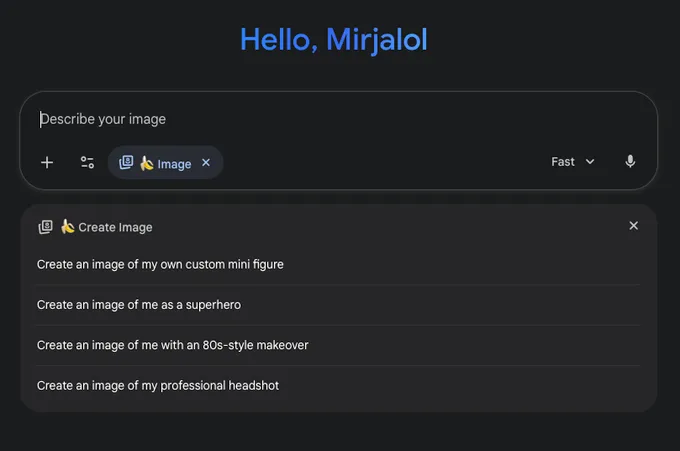Click the image library icon in the Image chip
680x451 pixels.
pos(126,163)
